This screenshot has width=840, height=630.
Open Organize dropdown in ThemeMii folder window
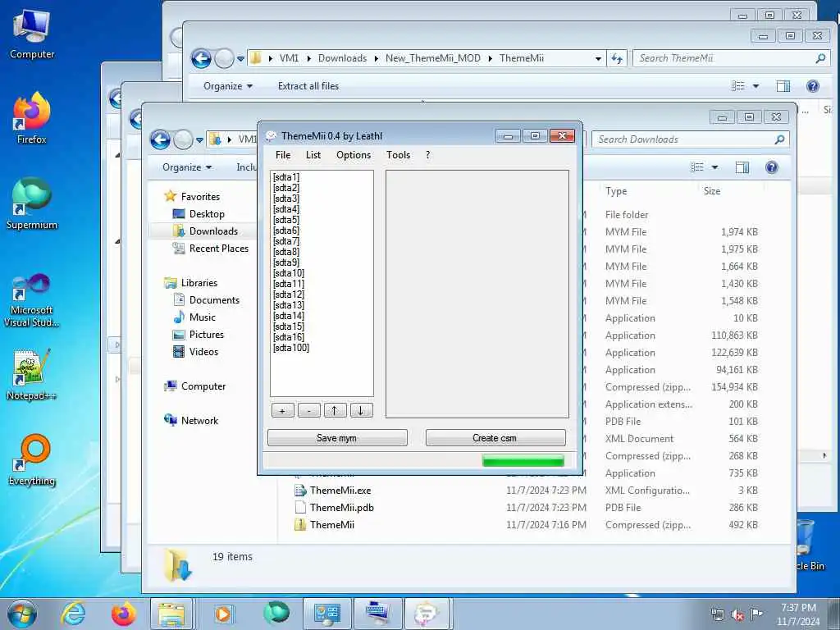(x=228, y=86)
